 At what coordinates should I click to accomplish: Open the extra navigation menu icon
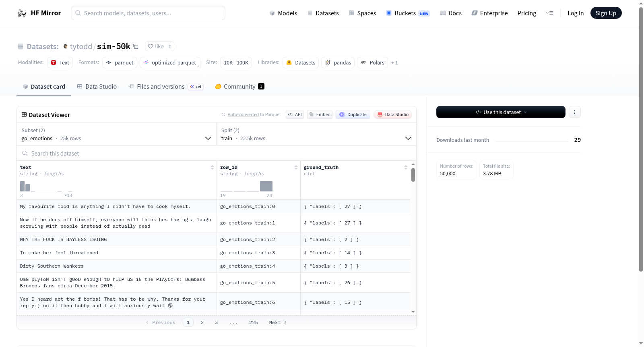549,13
